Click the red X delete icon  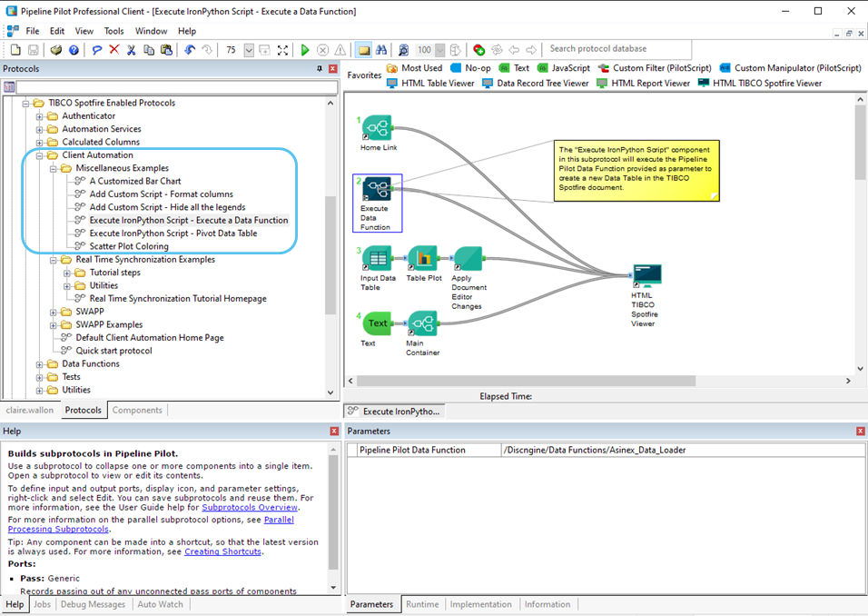tap(114, 50)
